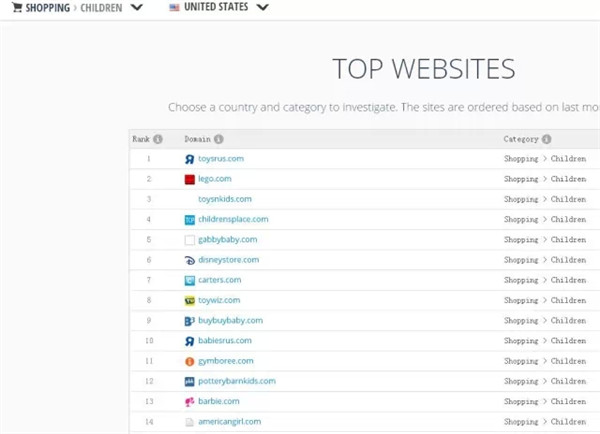Visit the potterybarnkids.com link
The image size is (600, 434).
pyautogui.click(x=236, y=381)
